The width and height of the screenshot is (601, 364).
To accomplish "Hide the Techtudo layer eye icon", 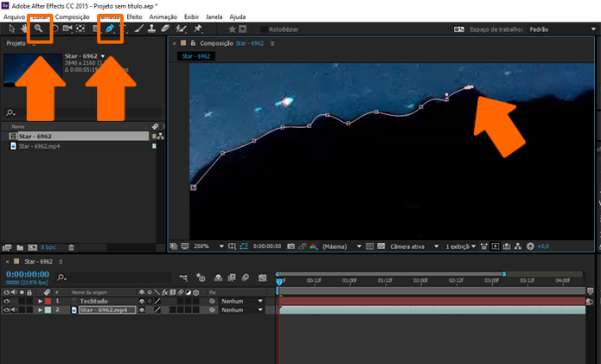I will coord(7,301).
